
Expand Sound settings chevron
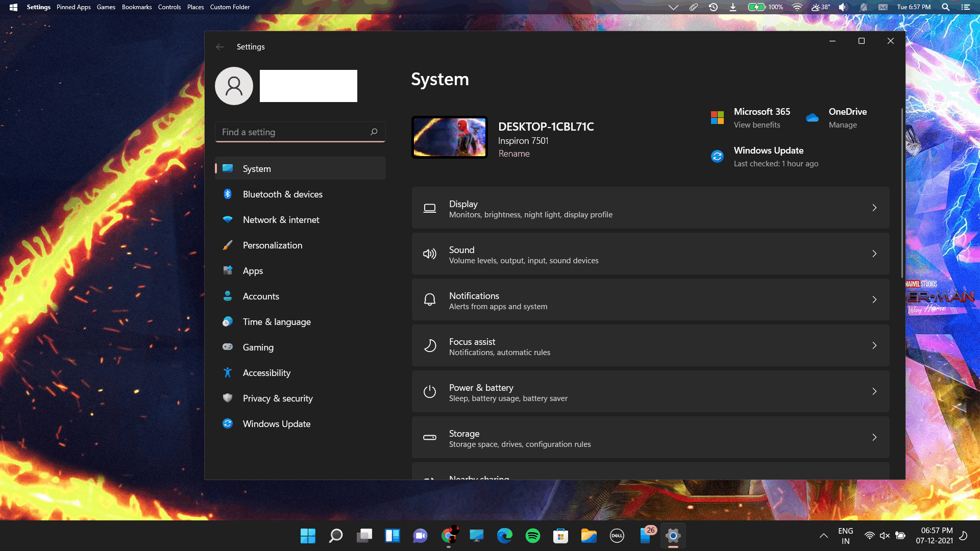pyautogui.click(x=874, y=254)
